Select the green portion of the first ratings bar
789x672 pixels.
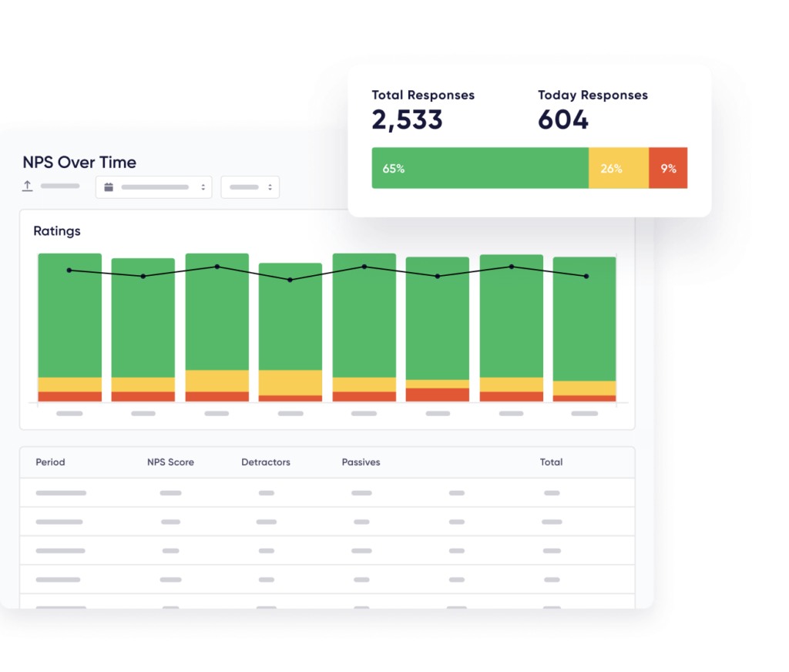click(x=69, y=324)
